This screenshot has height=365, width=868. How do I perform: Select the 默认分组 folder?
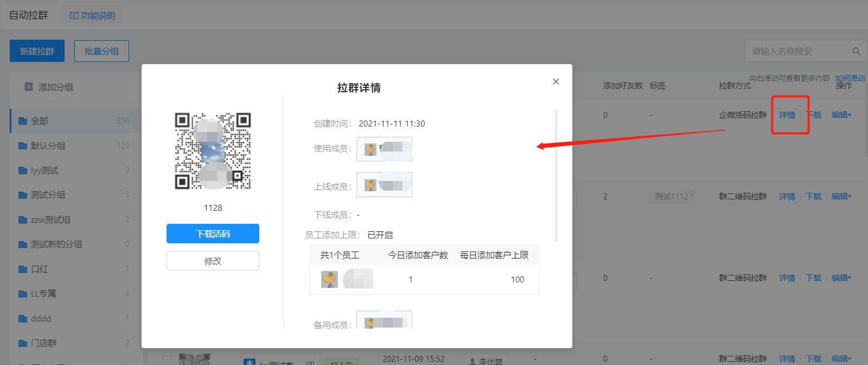point(75,146)
